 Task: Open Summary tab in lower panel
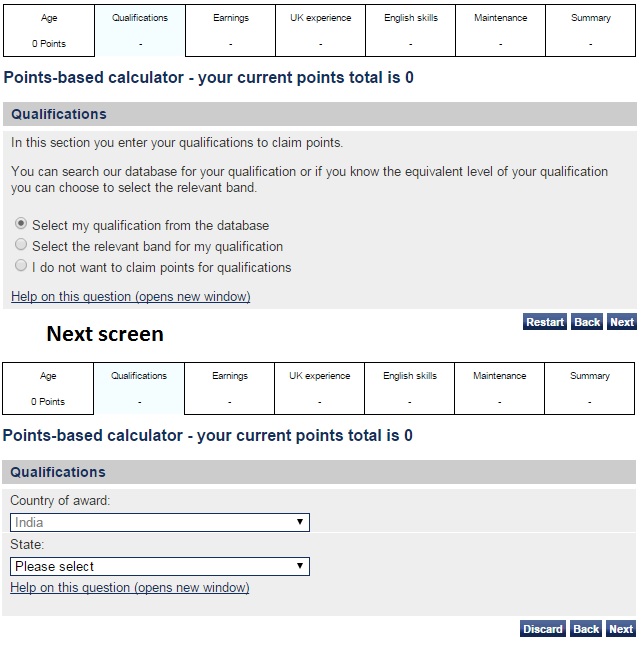(589, 389)
